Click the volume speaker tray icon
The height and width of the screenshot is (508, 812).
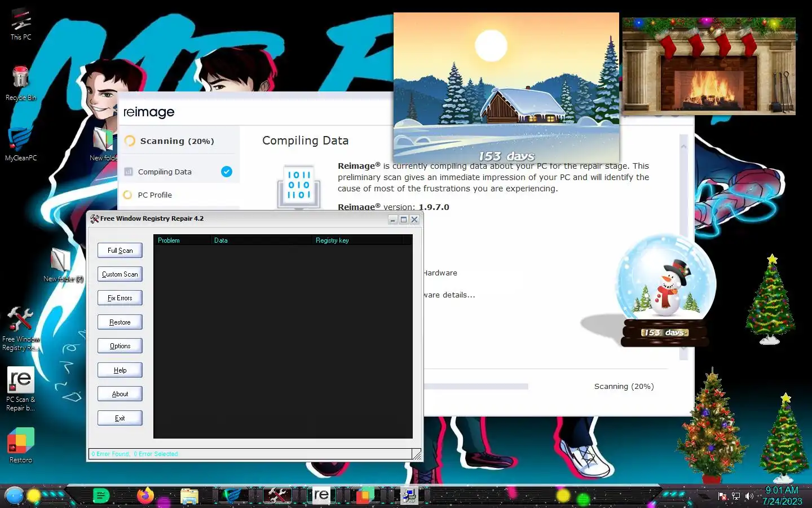[x=749, y=496]
